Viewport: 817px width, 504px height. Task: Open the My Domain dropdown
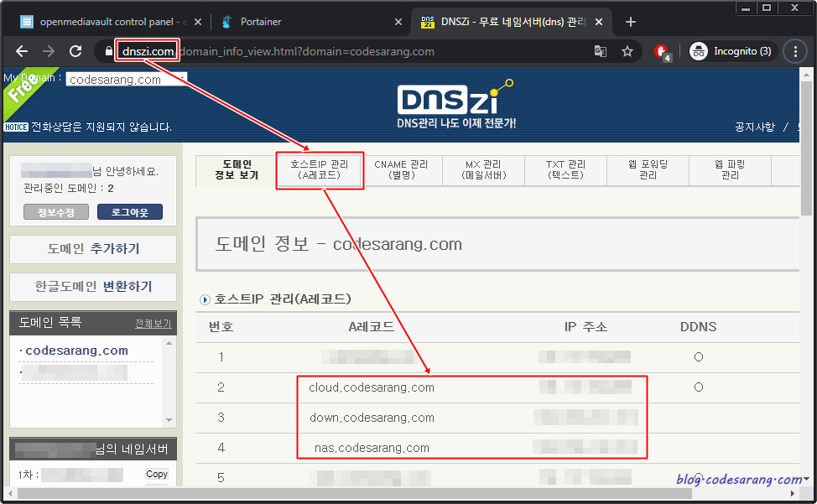point(126,79)
